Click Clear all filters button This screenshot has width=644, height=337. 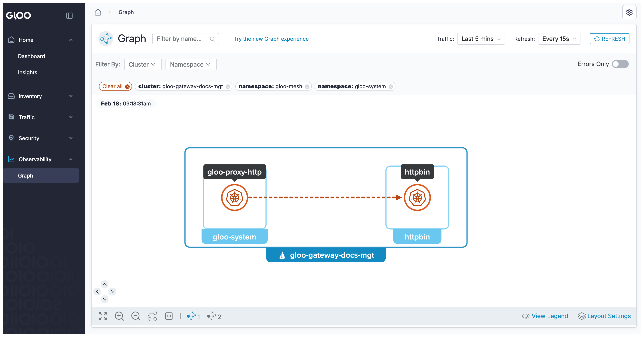[x=115, y=87]
